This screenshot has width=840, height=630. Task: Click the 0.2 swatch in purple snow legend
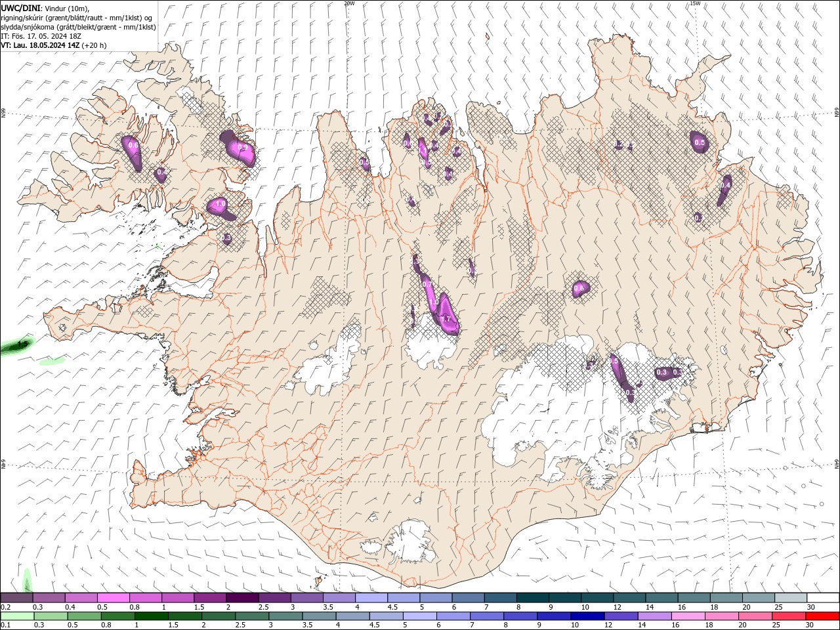(16, 598)
